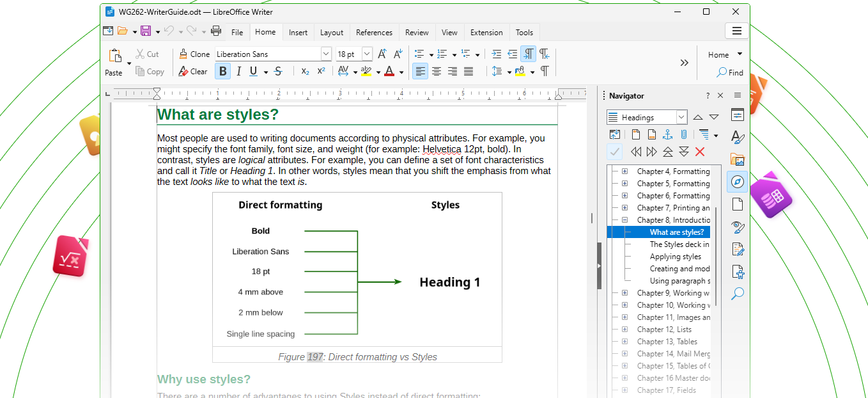Open the File tab

237,32
